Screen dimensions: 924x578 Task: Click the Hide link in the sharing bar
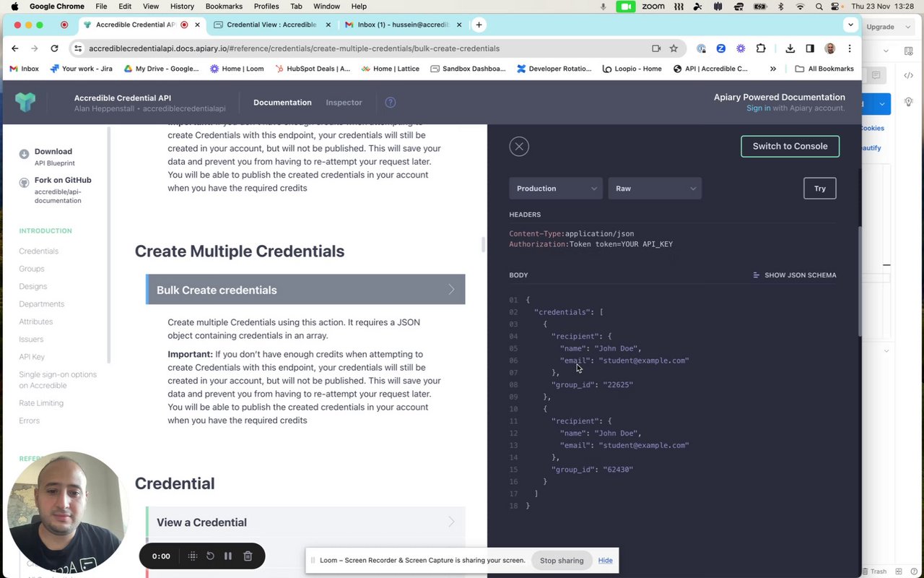pyautogui.click(x=605, y=561)
